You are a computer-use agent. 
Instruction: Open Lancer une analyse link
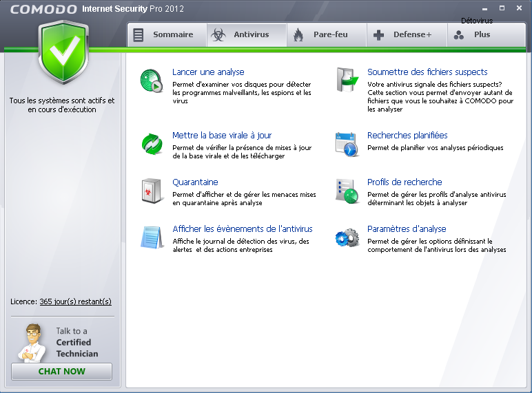(x=208, y=72)
